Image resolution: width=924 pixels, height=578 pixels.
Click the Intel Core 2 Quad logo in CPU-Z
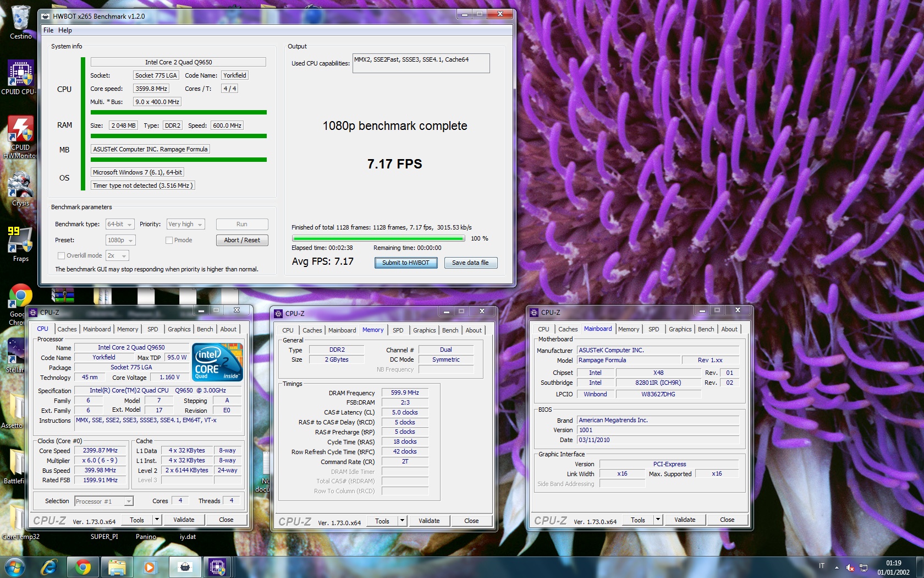pos(217,362)
